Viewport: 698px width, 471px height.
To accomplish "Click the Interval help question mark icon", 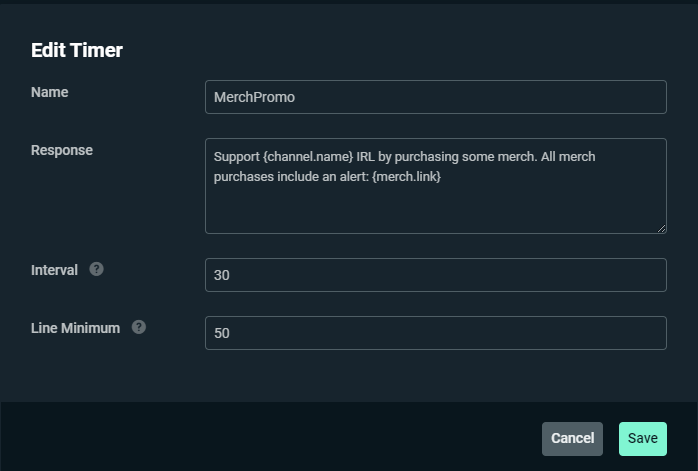I will click(x=97, y=269).
